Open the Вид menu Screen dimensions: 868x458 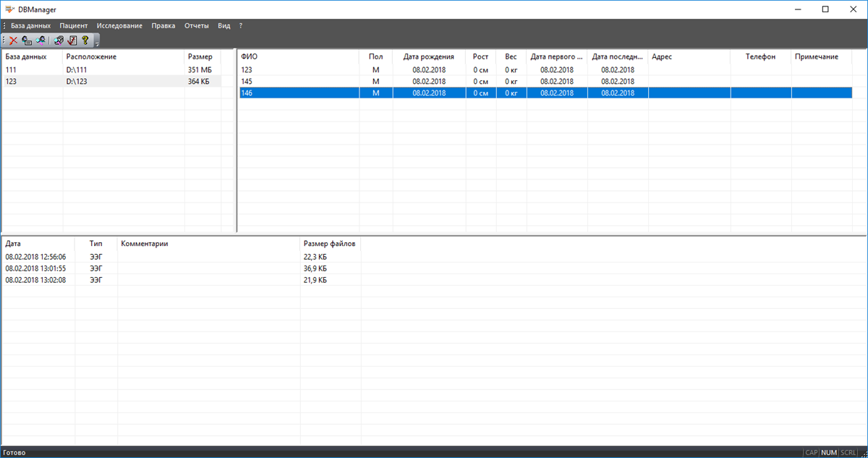tap(224, 25)
